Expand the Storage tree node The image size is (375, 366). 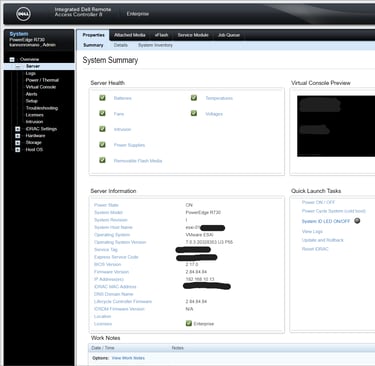pos(18,143)
